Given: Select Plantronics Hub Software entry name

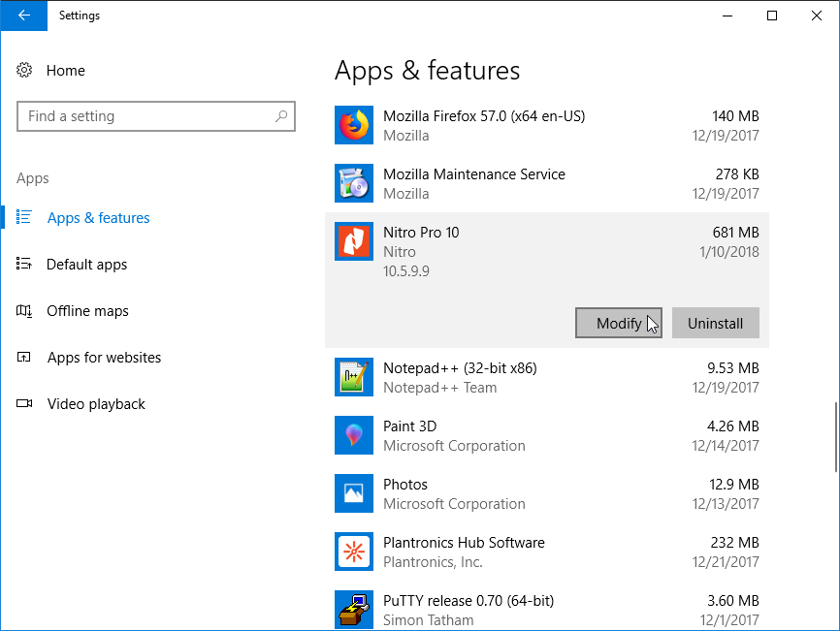Looking at the screenshot, I should tap(464, 543).
